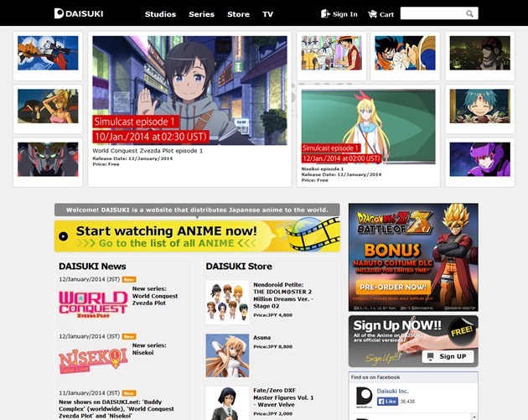
Task: Open the orange mecha in sky thumbnail
Action: pyautogui.click(x=48, y=53)
